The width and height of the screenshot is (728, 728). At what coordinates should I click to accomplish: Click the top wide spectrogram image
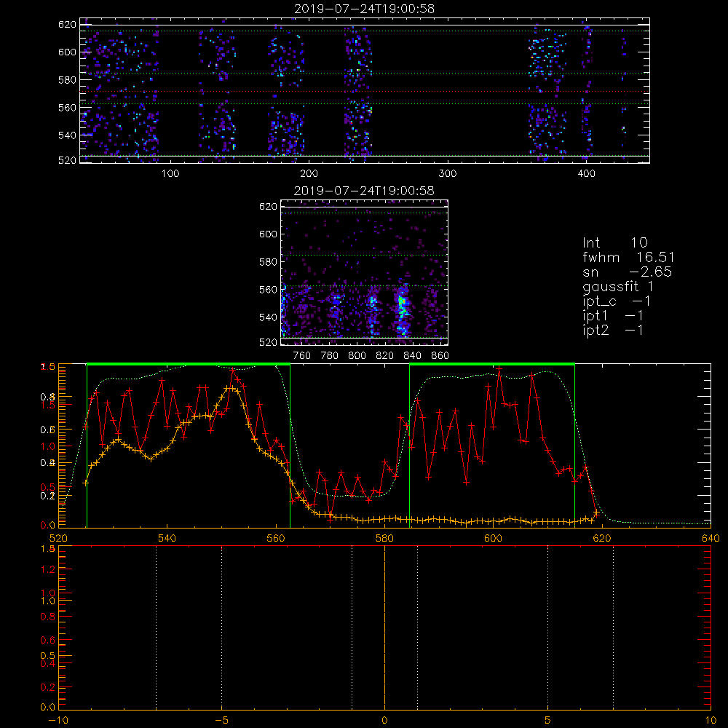point(365,90)
